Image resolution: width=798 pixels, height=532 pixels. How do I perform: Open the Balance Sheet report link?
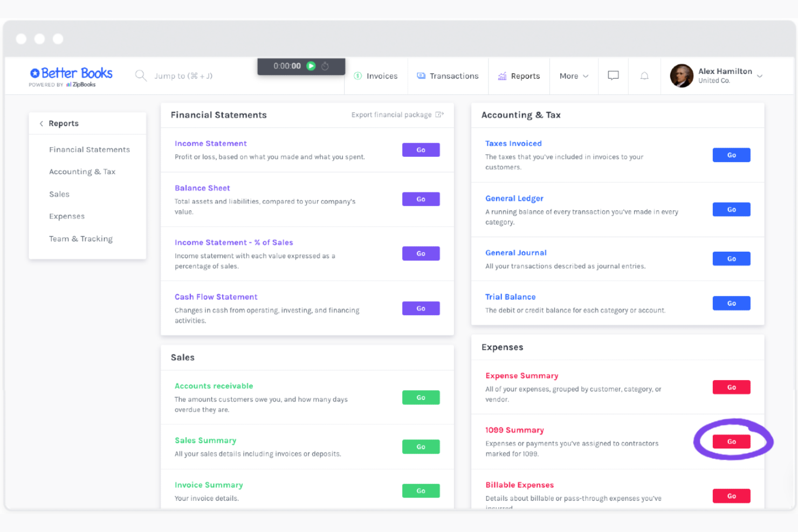click(202, 188)
